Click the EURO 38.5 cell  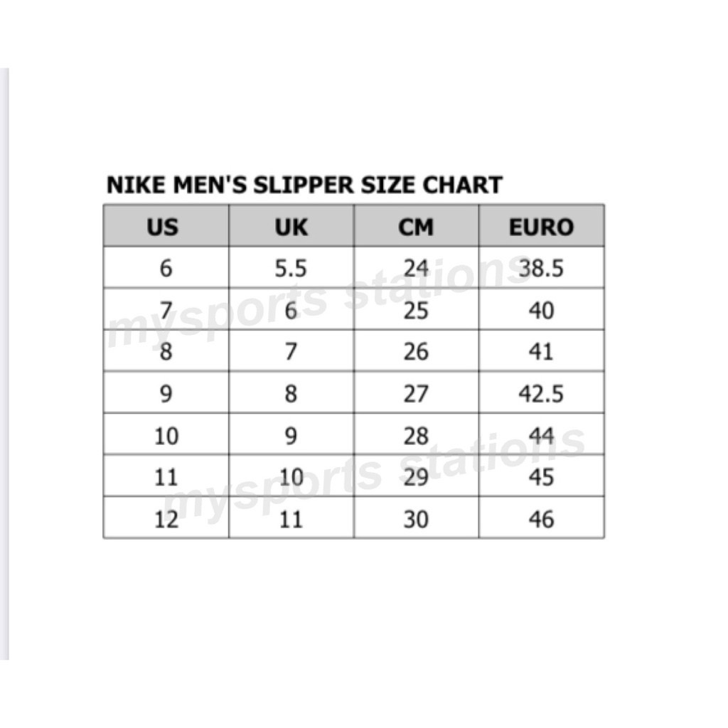pos(541,268)
